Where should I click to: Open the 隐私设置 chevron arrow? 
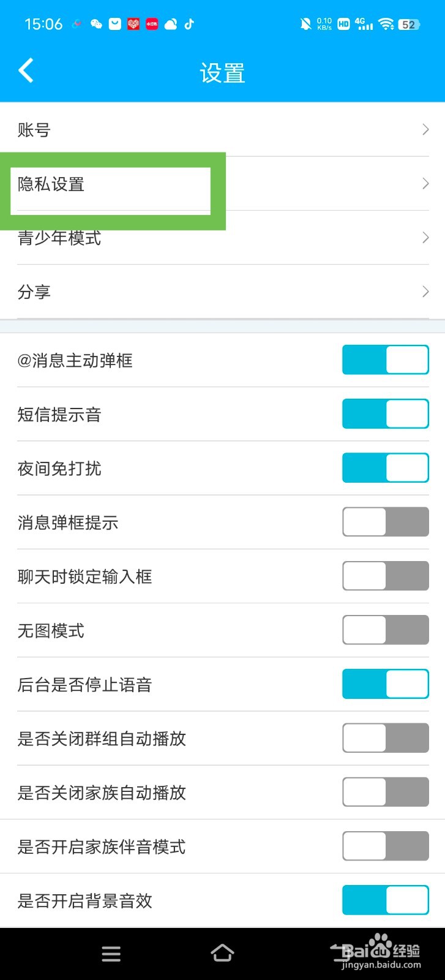pyautogui.click(x=425, y=183)
